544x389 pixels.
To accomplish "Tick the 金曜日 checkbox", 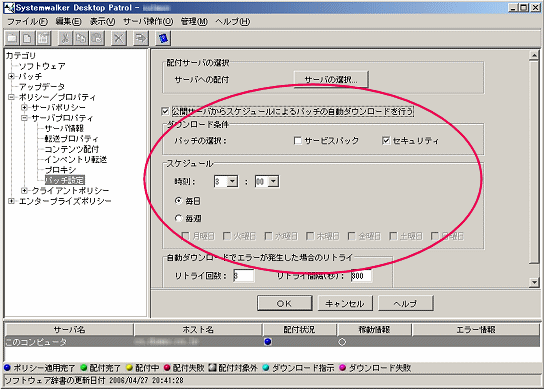I will (x=351, y=236).
